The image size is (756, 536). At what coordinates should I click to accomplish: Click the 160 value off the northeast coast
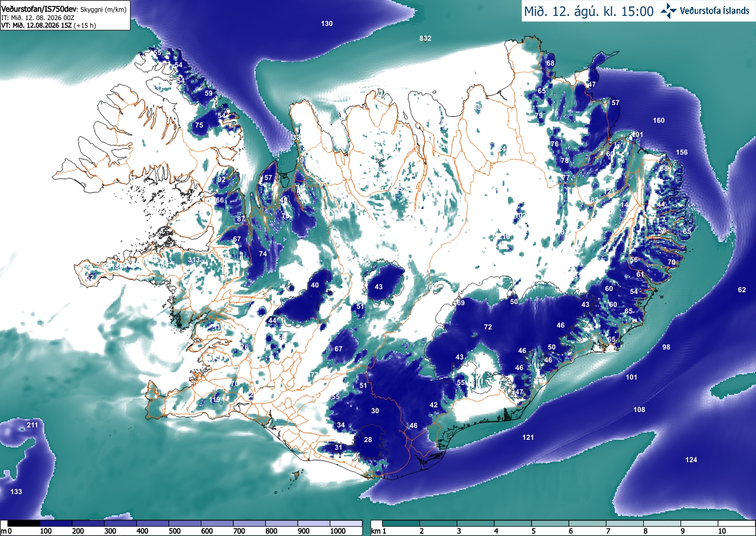click(x=659, y=120)
